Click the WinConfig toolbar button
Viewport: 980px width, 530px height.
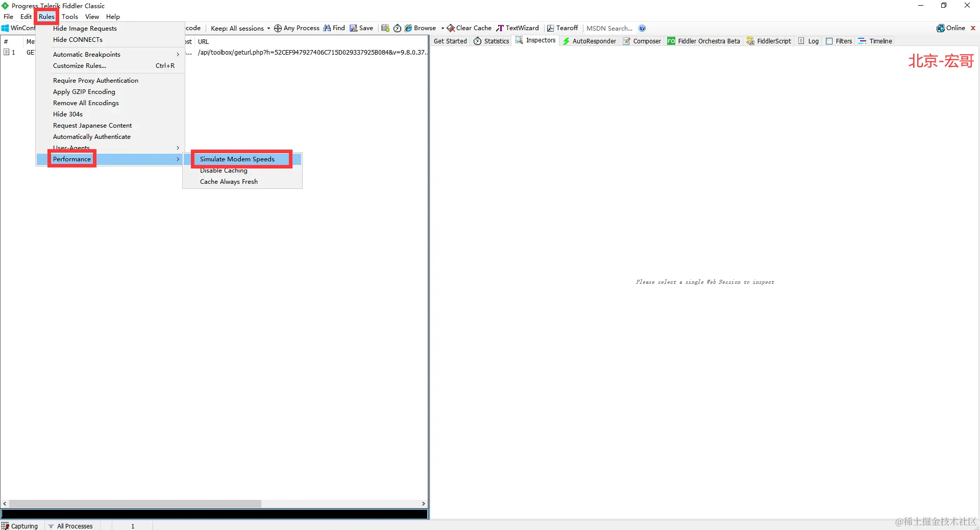point(18,28)
